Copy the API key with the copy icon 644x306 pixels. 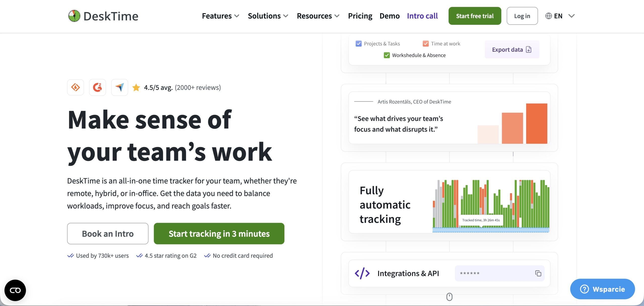[x=538, y=273]
